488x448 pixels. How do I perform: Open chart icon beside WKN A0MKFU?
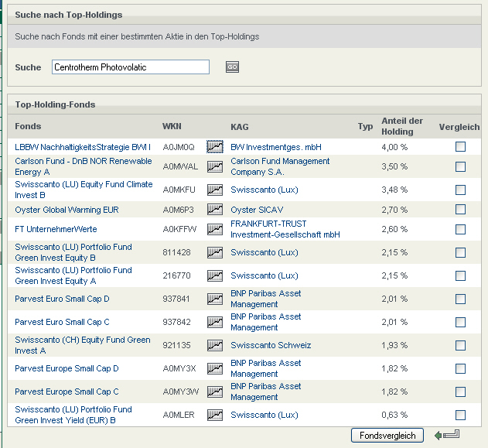[x=214, y=190]
